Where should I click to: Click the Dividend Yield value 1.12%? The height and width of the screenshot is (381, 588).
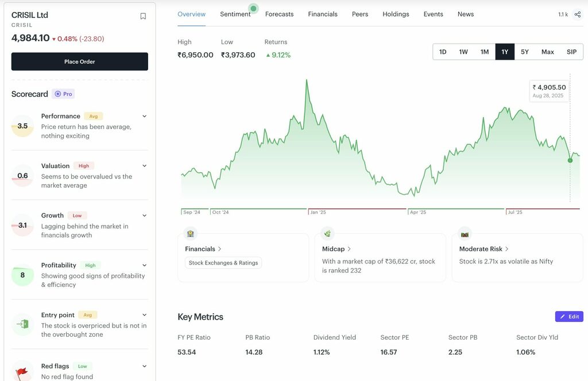tap(322, 352)
